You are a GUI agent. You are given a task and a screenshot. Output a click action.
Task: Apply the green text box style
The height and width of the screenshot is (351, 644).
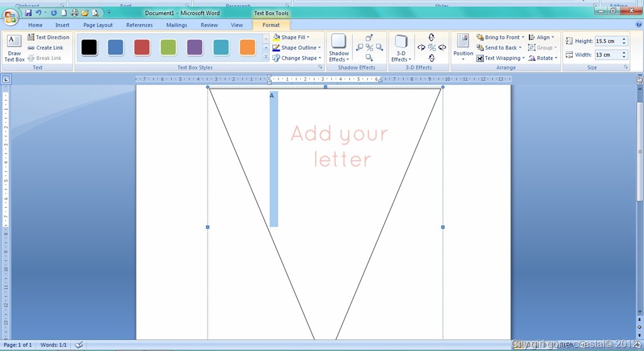point(168,47)
